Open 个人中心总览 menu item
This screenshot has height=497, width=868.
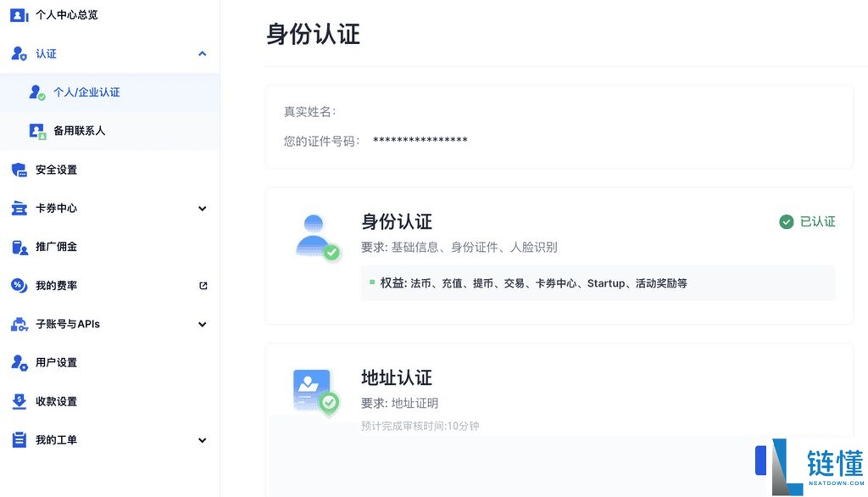(66, 15)
